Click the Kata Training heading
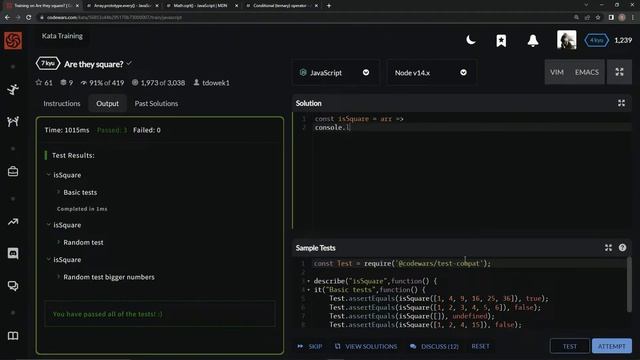The image size is (640, 360). [62, 36]
